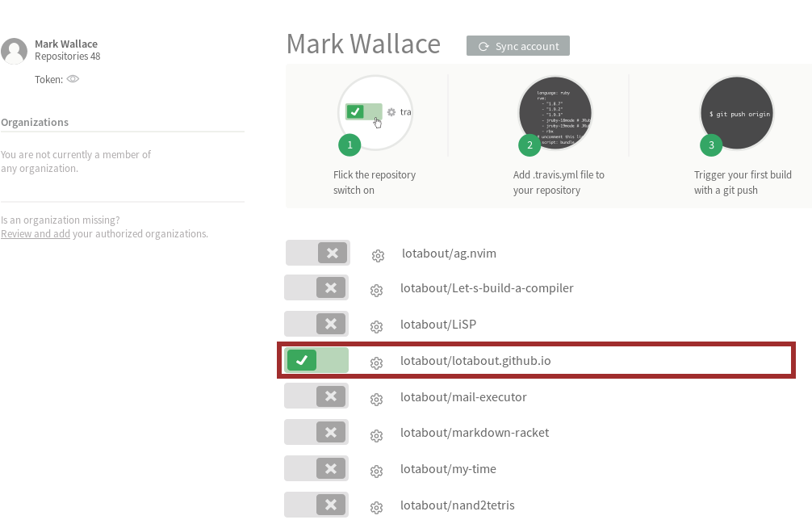Open settings gear for lotabout/nand2tetris

[x=376, y=508]
